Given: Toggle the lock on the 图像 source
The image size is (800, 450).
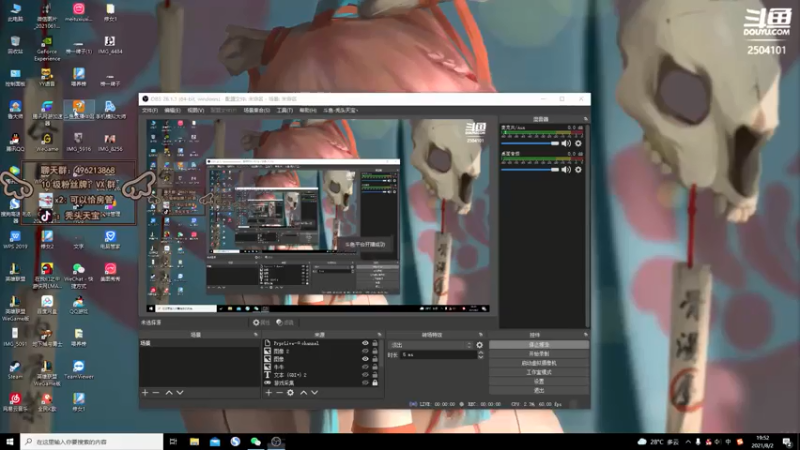Looking at the screenshot, I should click(375, 359).
